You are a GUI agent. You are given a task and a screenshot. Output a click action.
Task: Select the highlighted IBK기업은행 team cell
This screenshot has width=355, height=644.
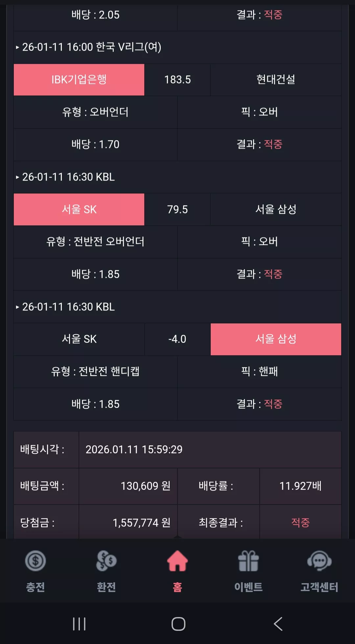click(x=79, y=80)
